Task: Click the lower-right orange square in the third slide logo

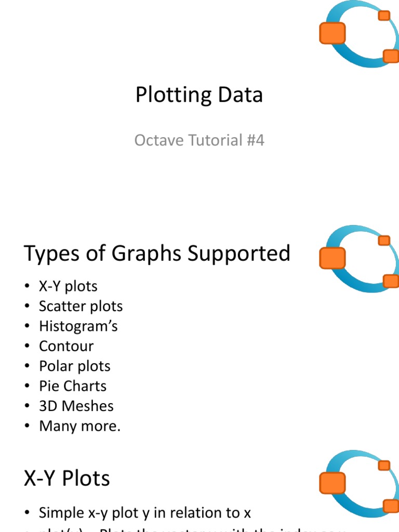Action: pyautogui.click(x=390, y=505)
